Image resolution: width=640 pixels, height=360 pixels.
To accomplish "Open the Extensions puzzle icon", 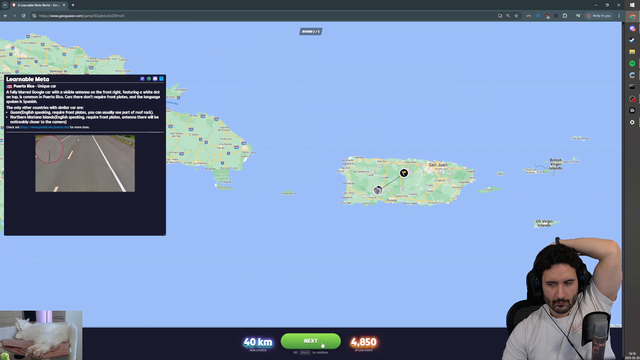I will click(565, 16).
